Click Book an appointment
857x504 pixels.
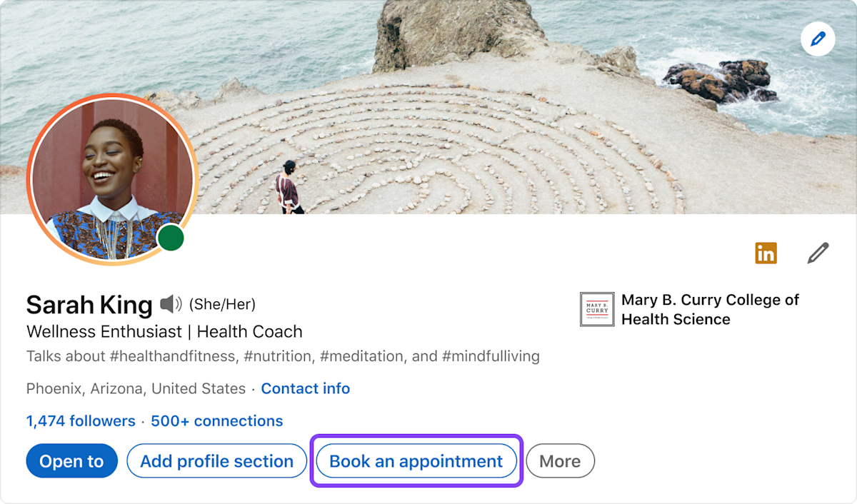coord(416,460)
